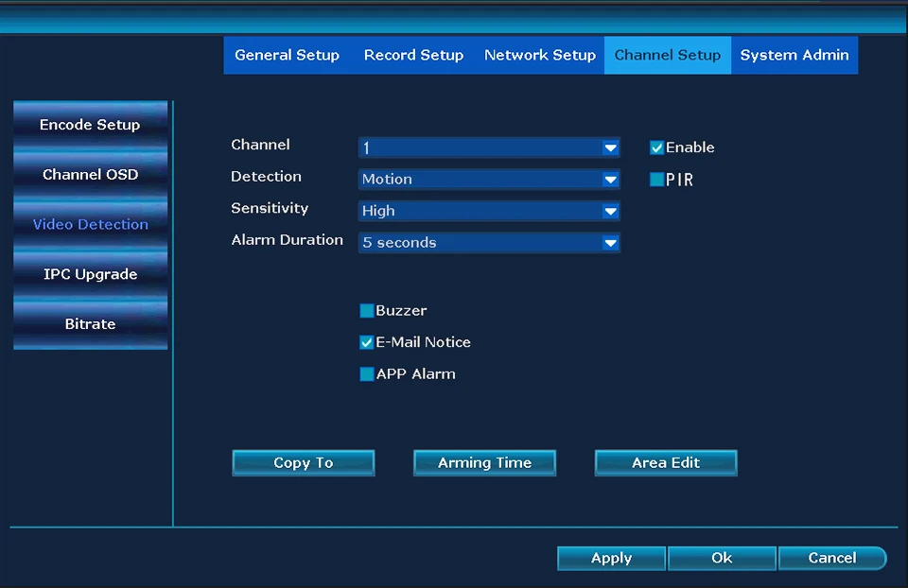Click the Detection label
This screenshot has height=588, width=908.
click(x=267, y=177)
